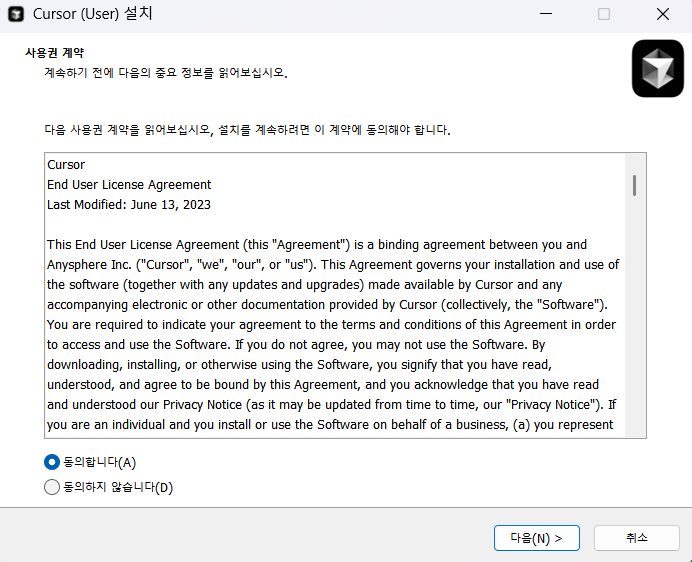
Task: Click the '계속하기 전에 다음의 중요 정보를' text
Action: 166,73
